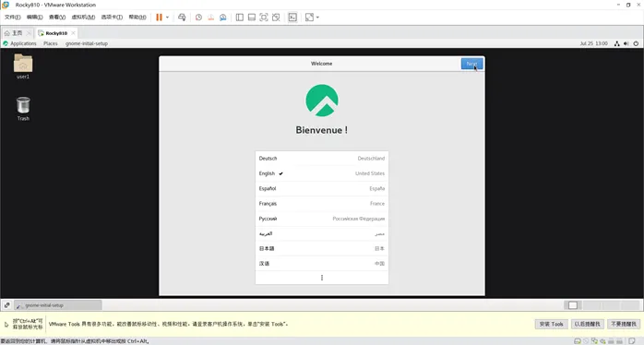The height and width of the screenshot is (345, 644).
Task: Open the dropdown arrow next to the pause button
Action: point(167,18)
